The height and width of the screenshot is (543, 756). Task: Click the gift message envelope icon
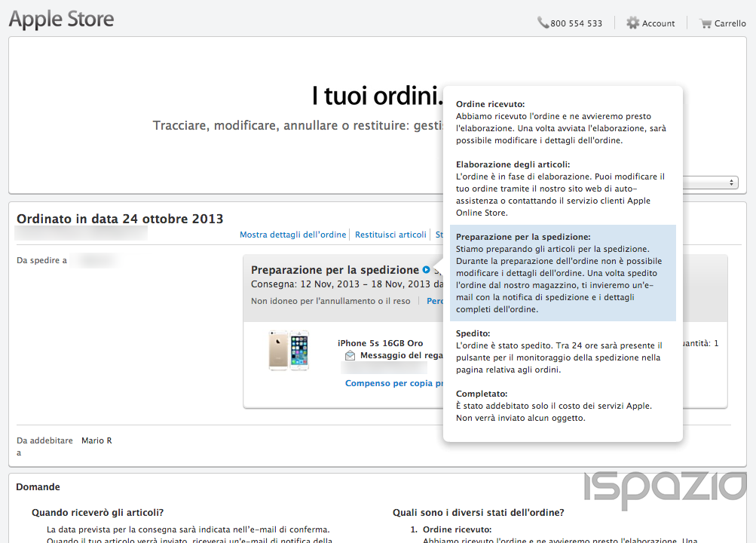point(350,355)
